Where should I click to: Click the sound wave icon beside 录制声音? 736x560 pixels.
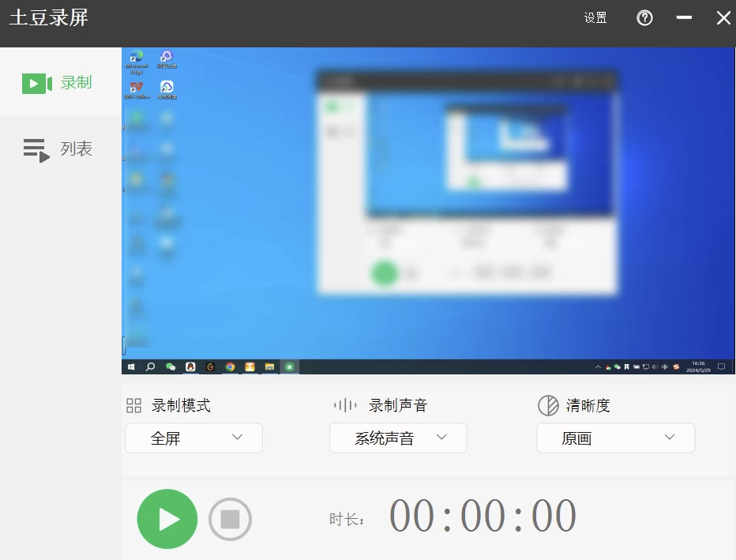344,406
